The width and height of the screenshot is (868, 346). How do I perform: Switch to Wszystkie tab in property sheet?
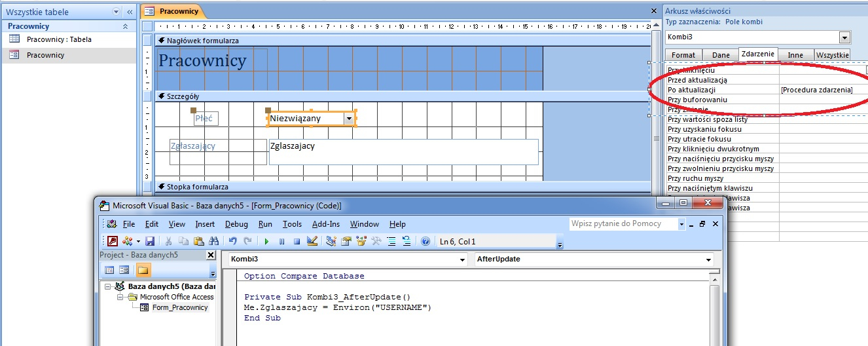tap(832, 55)
